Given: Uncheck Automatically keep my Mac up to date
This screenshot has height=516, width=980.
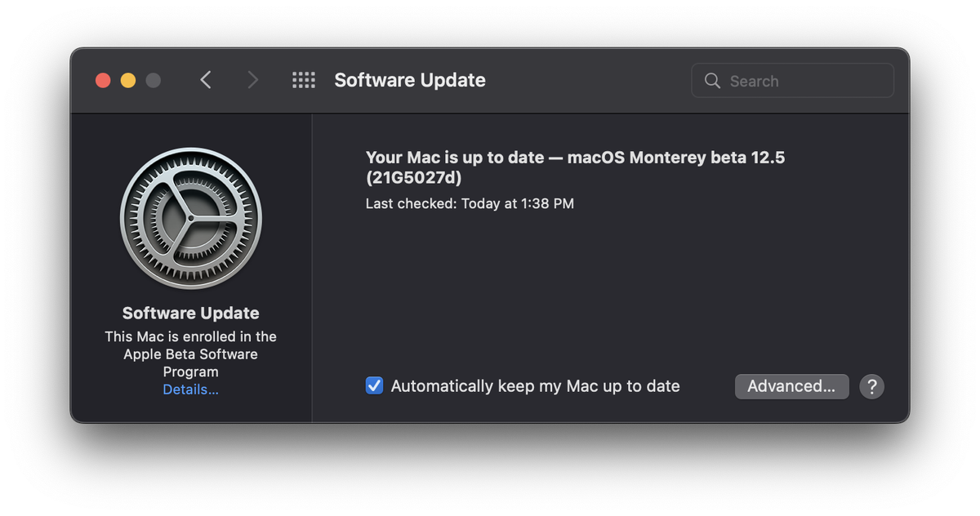Looking at the screenshot, I should pyautogui.click(x=374, y=385).
